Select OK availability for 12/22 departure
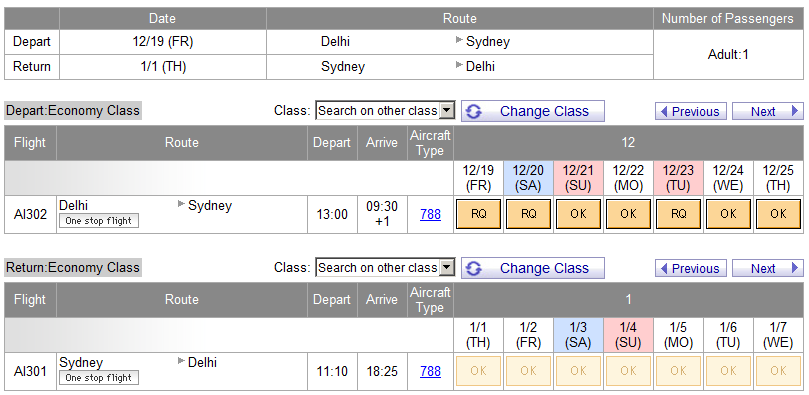Screen dimensions: 809x395 coord(628,214)
